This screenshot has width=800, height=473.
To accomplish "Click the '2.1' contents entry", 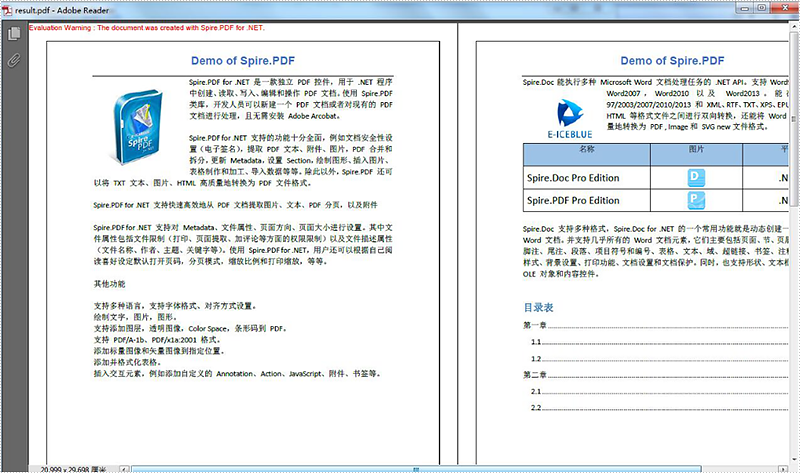I will click(660, 391).
